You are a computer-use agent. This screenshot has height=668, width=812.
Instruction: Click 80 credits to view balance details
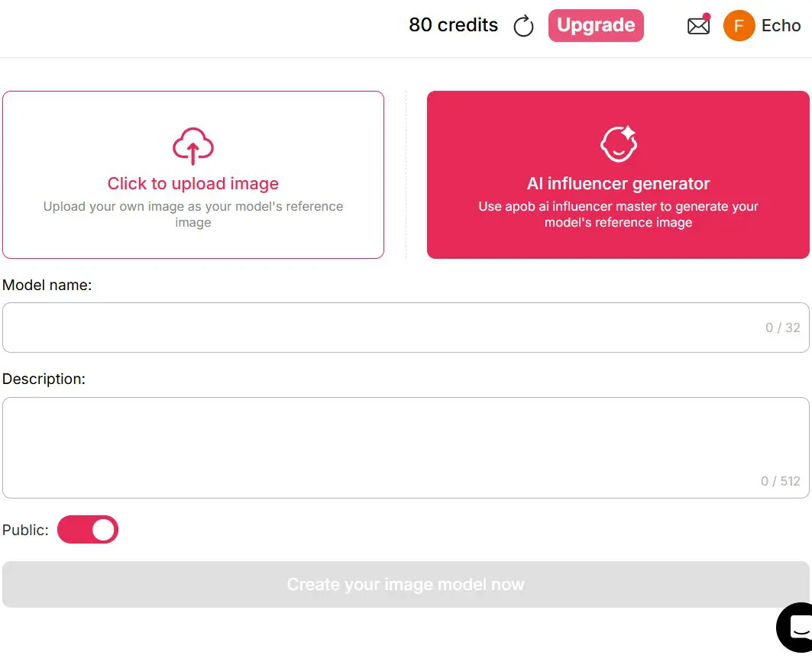[x=453, y=25]
